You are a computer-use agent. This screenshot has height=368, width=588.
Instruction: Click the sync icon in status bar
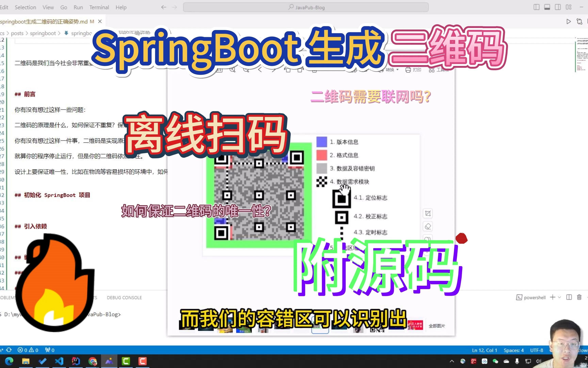[x=9, y=350]
